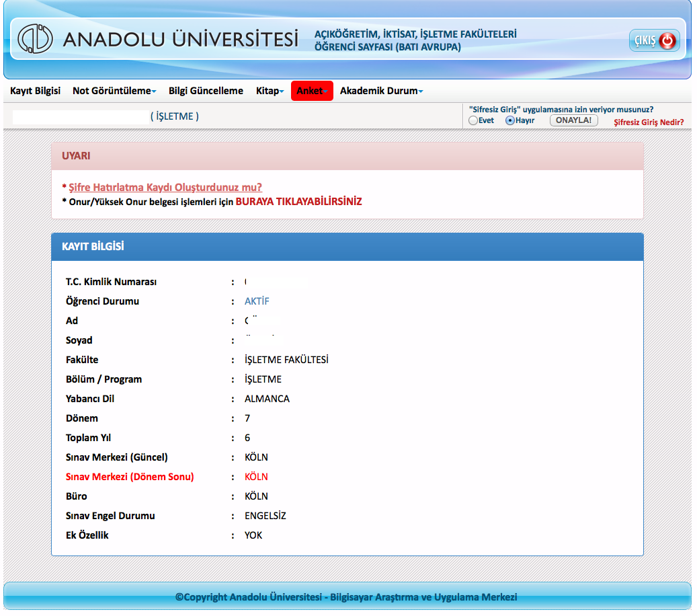This screenshot has height=616, width=697.
Task: Click the ENGELSİZ value
Action: coord(265,516)
